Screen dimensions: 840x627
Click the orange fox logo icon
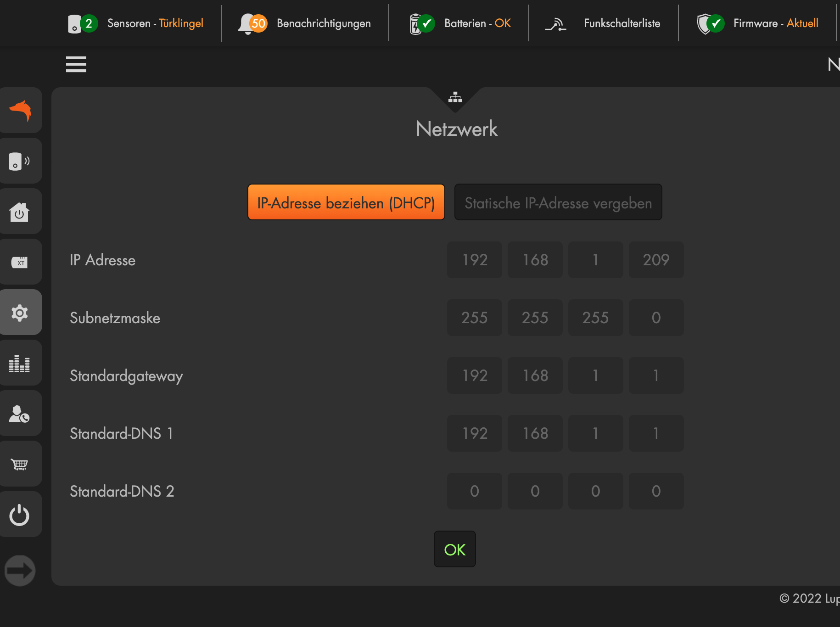(20, 111)
